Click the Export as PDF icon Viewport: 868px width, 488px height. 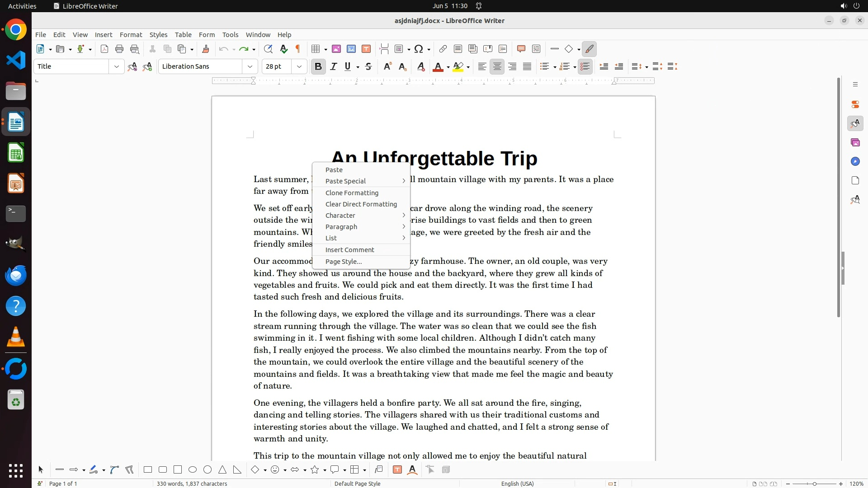point(104,49)
